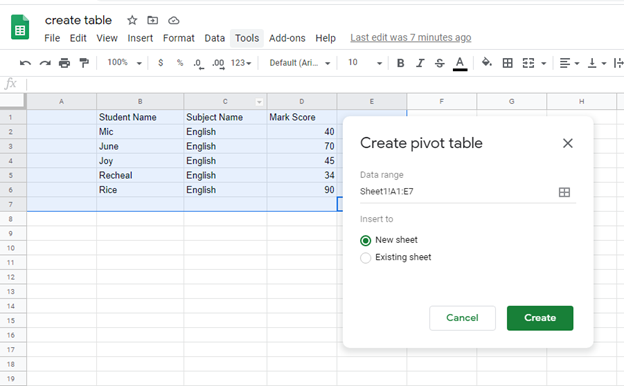
Task: Open the Tools menu
Action: (247, 38)
